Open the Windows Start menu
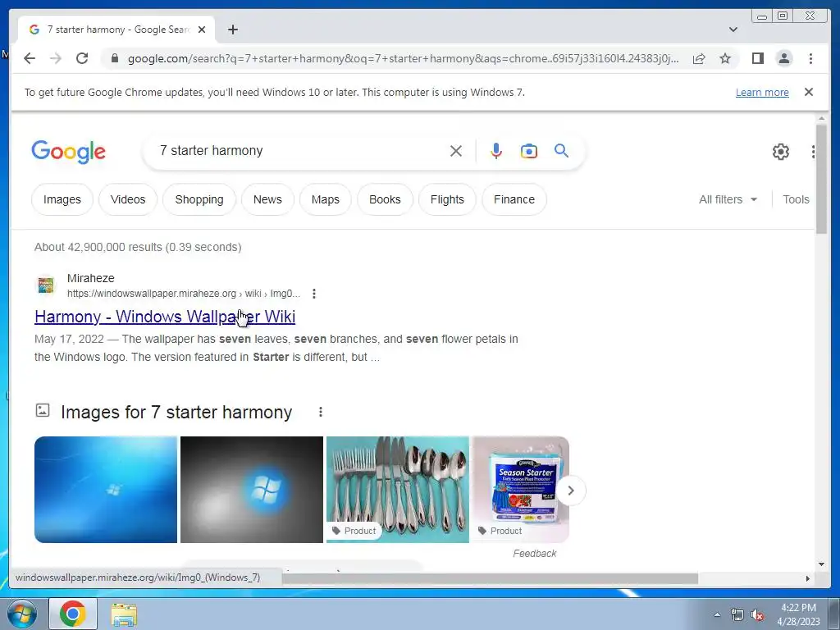840x630 pixels. tap(22, 614)
